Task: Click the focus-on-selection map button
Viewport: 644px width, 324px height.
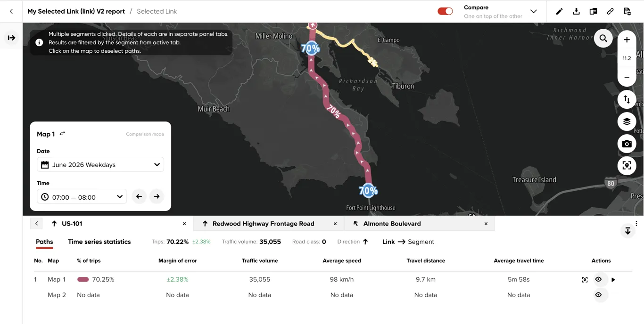Action: [627, 166]
